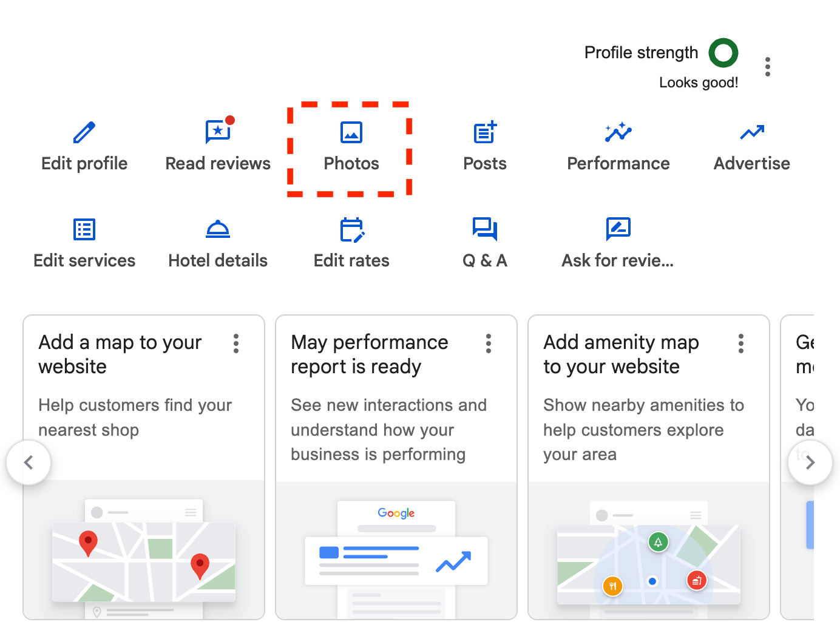840x636 pixels.
Task: Click the Posts add-note icon
Action: click(x=485, y=132)
